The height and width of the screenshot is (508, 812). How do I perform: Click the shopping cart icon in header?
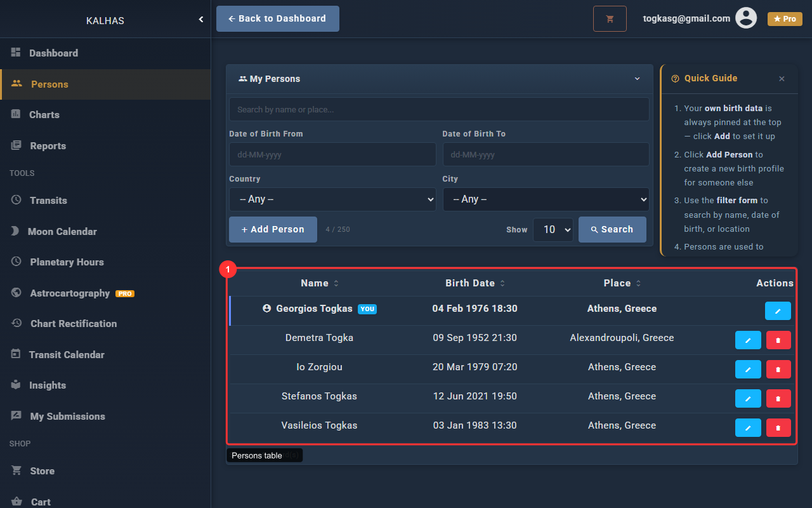click(x=610, y=19)
